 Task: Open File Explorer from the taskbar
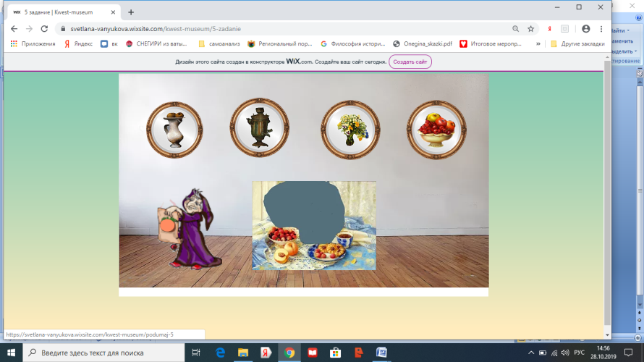click(243, 353)
